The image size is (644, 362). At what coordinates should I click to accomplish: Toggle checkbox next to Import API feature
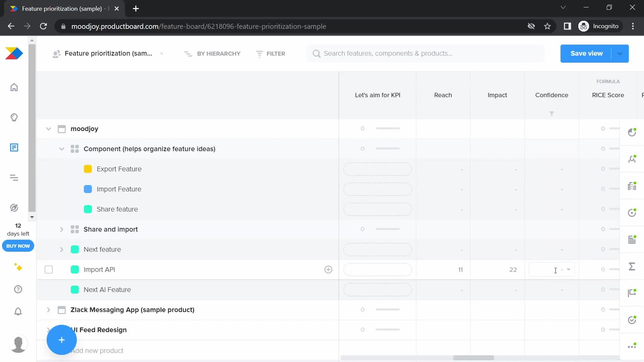(x=48, y=269)
